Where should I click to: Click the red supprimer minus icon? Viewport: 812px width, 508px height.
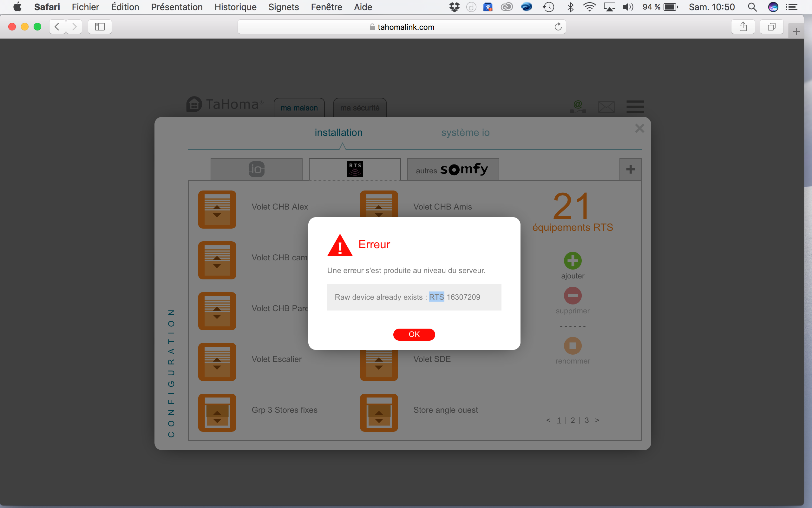click(x=573, y=295)
